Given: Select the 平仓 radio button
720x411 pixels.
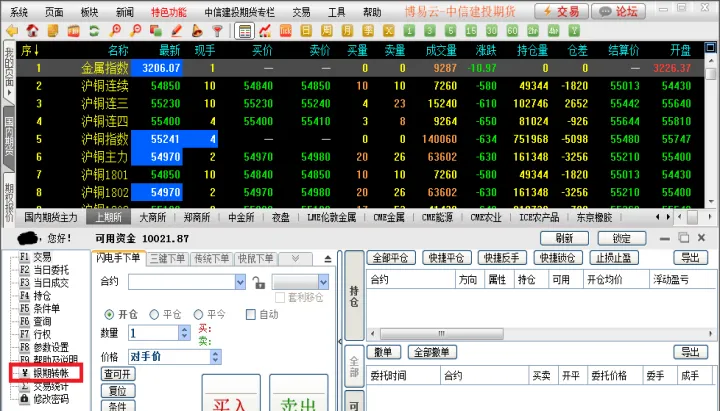Looking at the screenshot, I should tap(154, 315).
